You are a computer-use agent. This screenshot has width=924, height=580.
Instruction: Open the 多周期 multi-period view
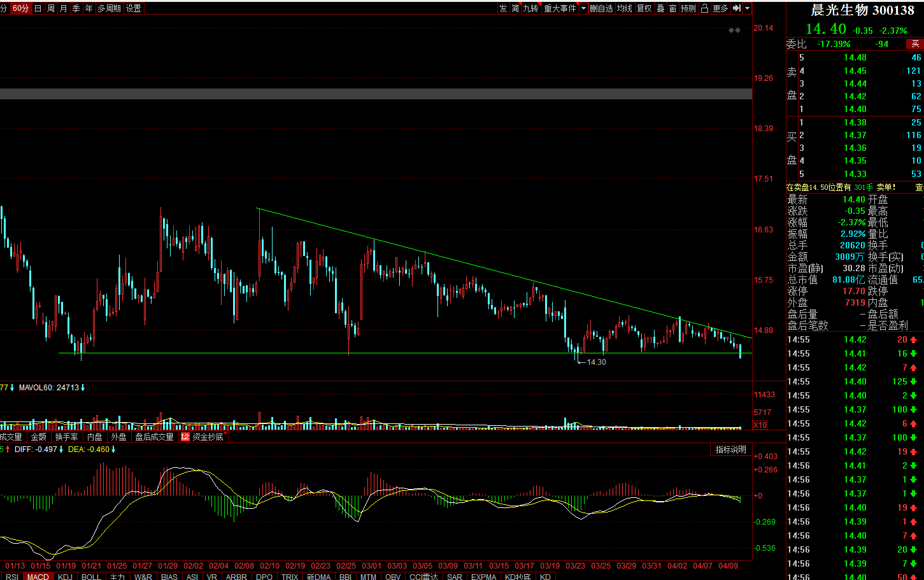(x=109, y=8)
